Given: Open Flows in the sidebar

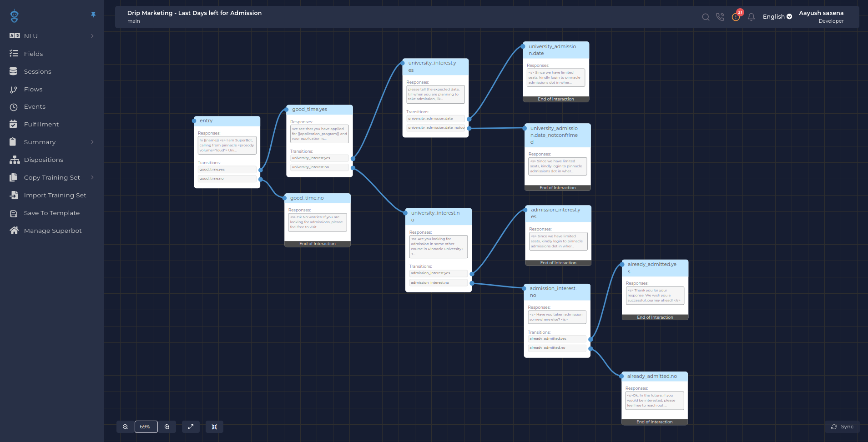Looking at the screenshot, I should click(x=33, y=90).
